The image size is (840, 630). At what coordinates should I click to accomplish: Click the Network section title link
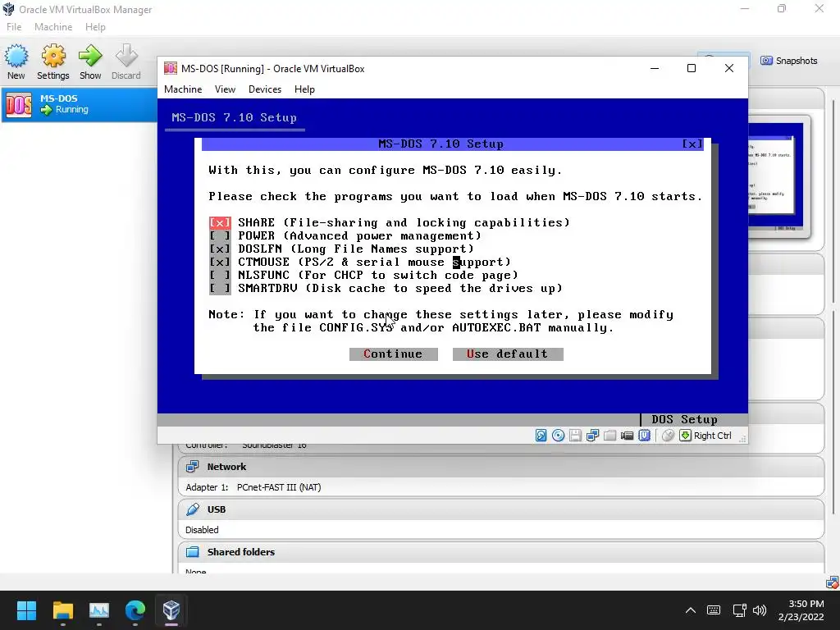tap(226, 467)
